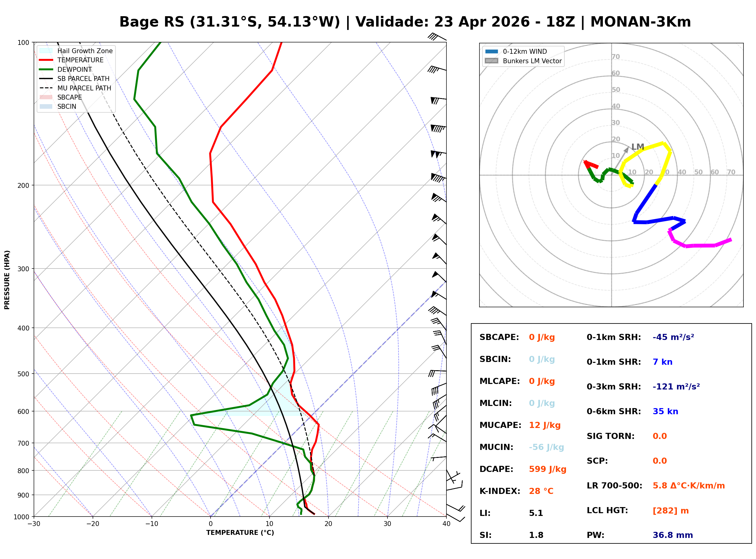Click the K-INDEX value 28 °C
The height and width of the screenshot is (559, 756).
(x=541, y=491)
